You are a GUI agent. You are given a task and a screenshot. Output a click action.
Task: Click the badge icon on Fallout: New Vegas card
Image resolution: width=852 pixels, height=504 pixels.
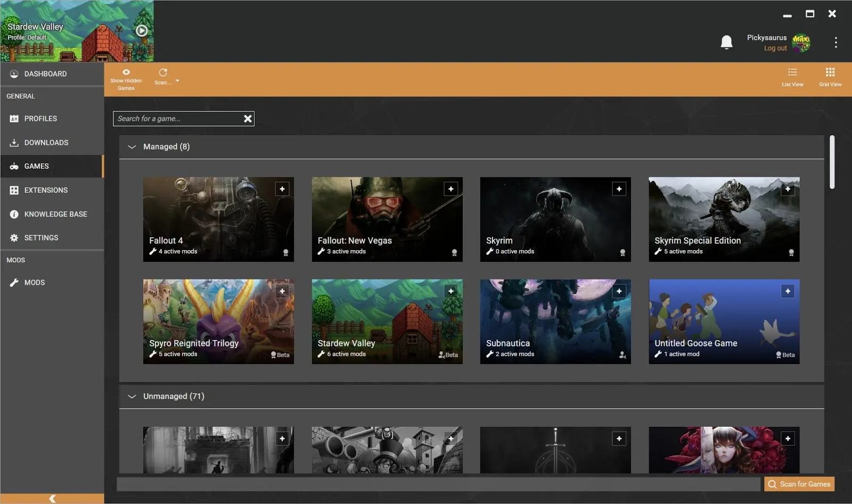coord(454,253)
